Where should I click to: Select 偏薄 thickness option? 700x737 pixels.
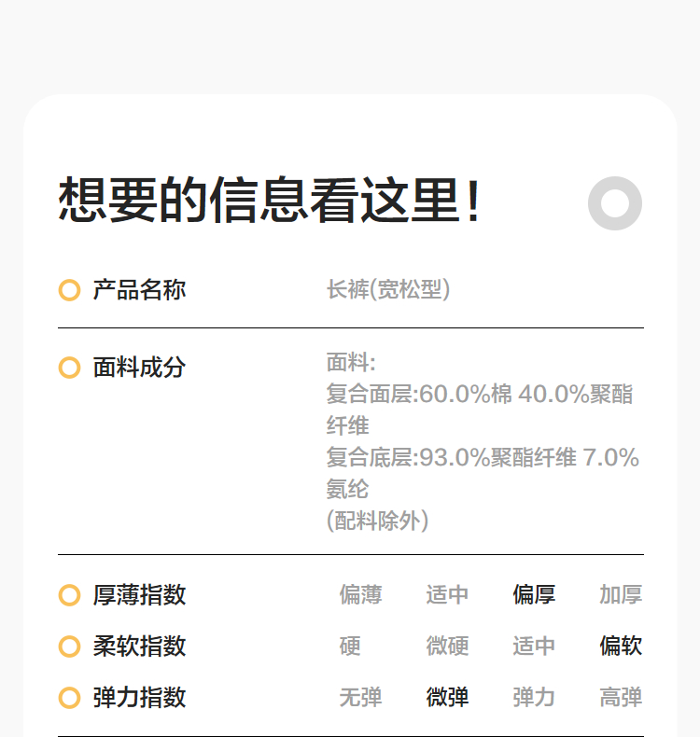point(360,595)
